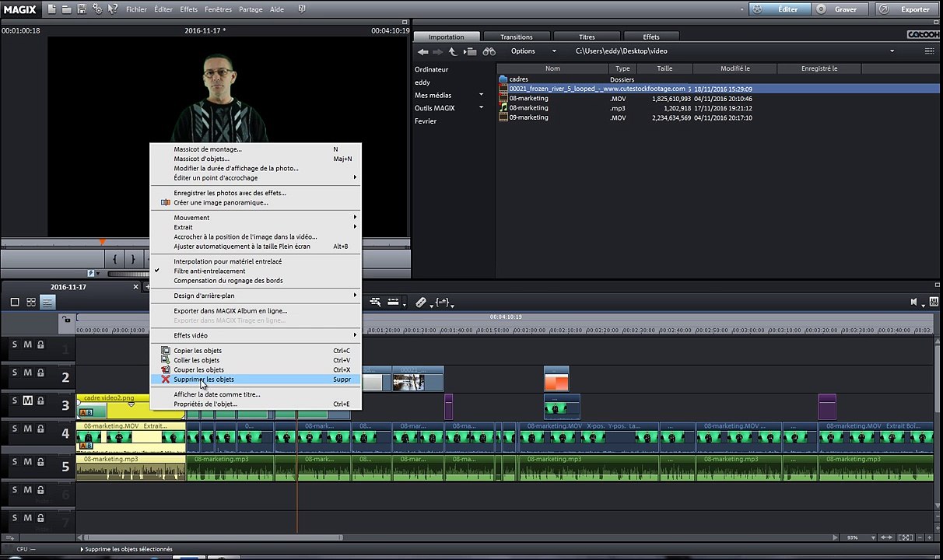Open the Options dropdown in Importation
The width and height of the screenshot is (943, 560).
pyautogui.click(x=533, y=51)
